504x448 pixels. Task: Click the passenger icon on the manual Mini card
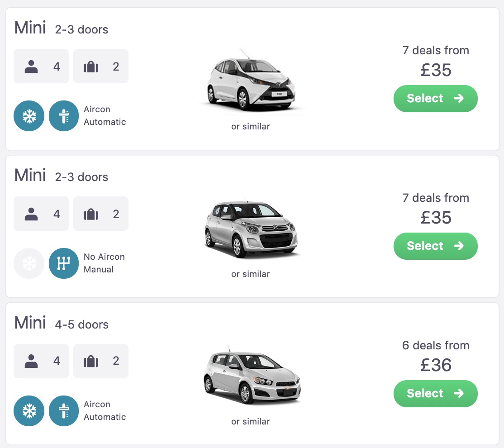31,214
